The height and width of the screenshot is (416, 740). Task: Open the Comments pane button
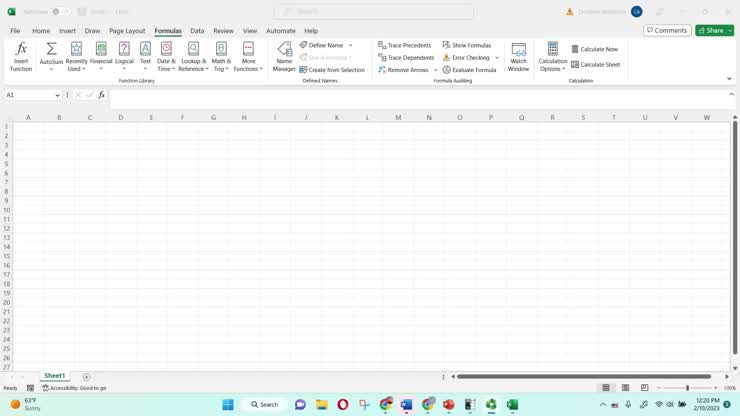[667, 31]
